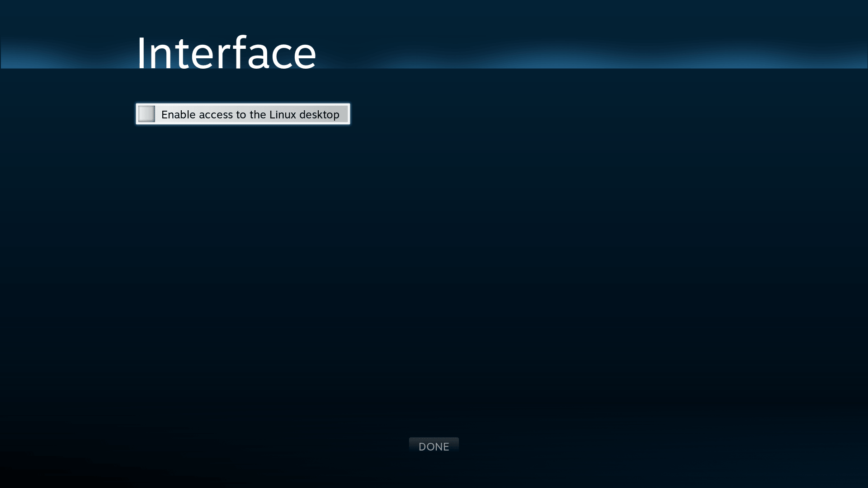Click the 'Enable access to the Linux desktop' label text

pyautogui.click(x=250, y=114)
